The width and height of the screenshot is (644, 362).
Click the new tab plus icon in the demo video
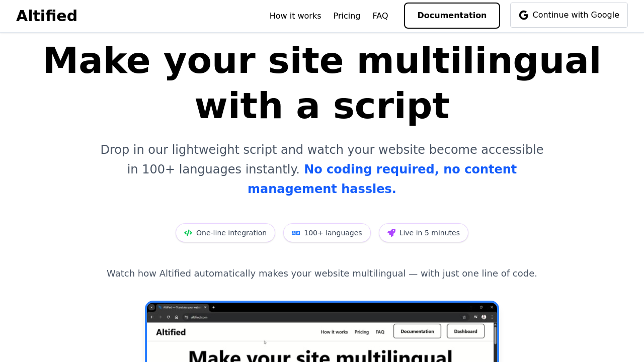tap(213, 307)
